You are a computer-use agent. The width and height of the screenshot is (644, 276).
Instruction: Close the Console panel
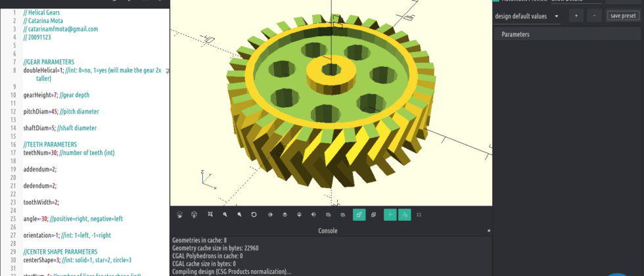(489, 231)
